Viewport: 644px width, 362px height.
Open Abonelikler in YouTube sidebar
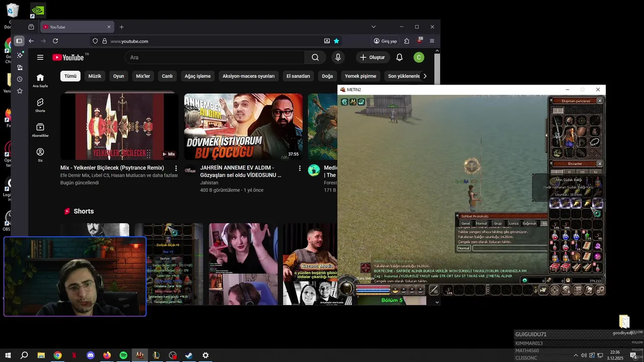tap(40, 130)
